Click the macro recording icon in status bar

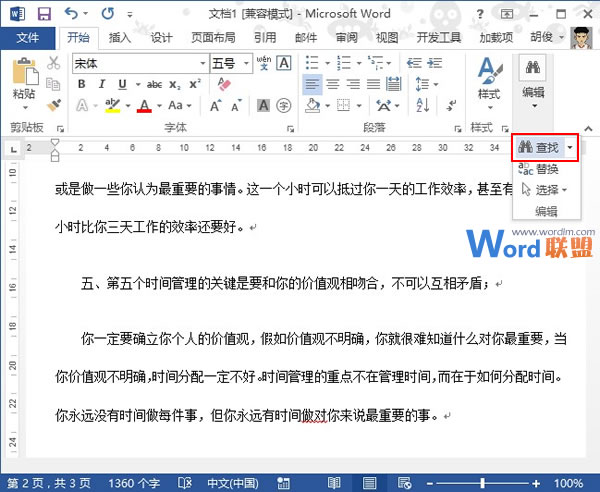[x=283, y=483]
